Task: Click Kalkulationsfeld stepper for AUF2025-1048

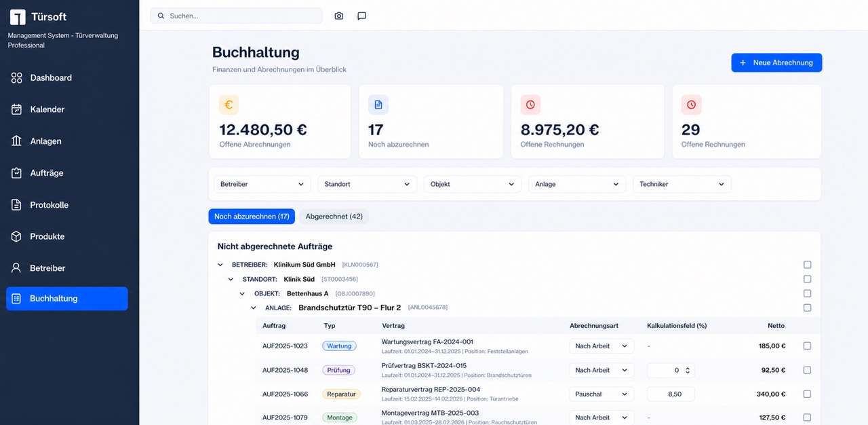Action: click(688, 370)
